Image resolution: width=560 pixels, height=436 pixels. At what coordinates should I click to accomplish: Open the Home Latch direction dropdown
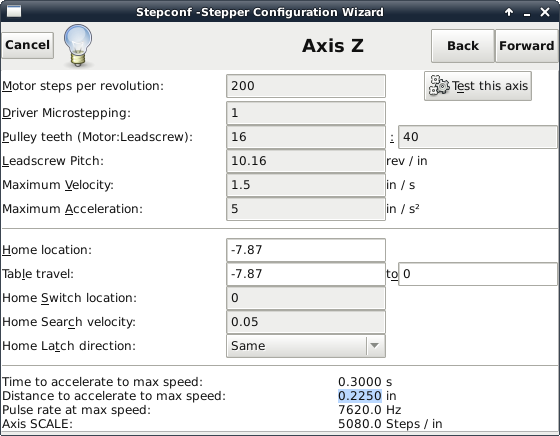306,346
